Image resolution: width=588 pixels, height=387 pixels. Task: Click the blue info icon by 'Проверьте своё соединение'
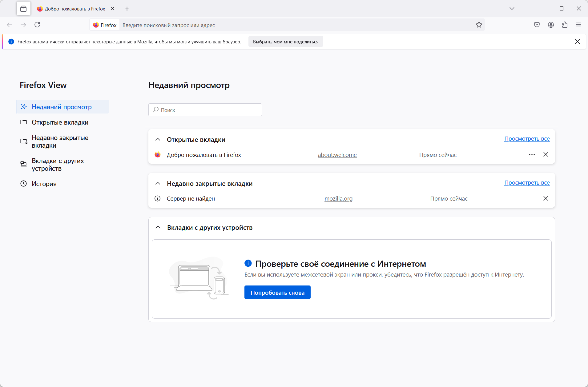click(248, 263)
